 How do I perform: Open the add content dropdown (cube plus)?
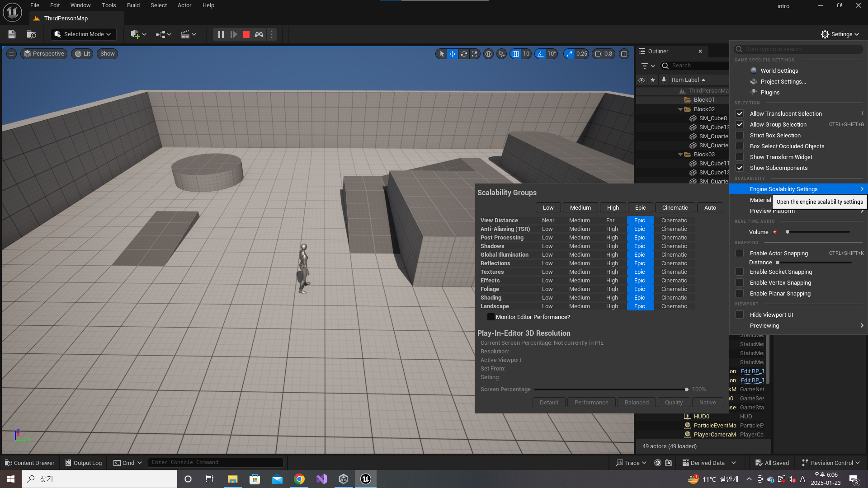138,34
